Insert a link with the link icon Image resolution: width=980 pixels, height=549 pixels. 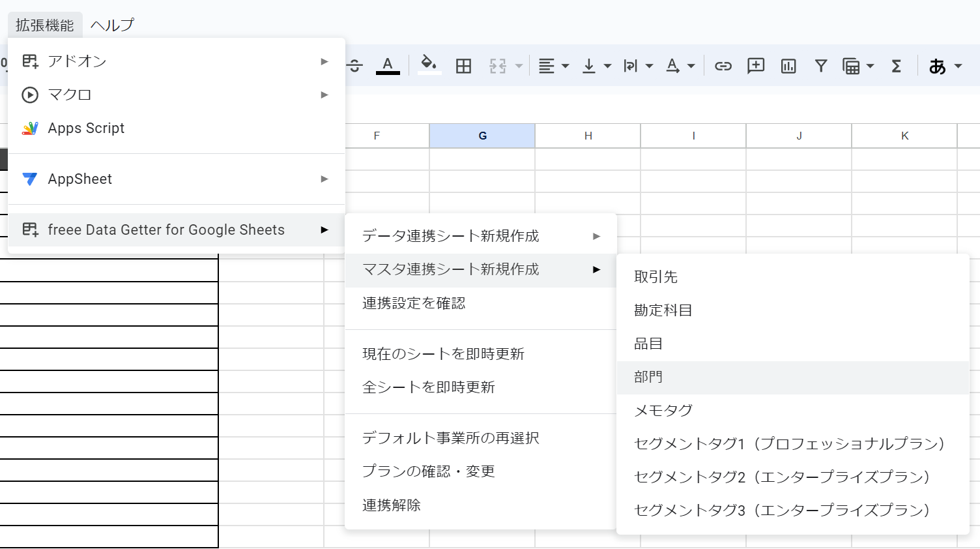click(x=723, y=65)
